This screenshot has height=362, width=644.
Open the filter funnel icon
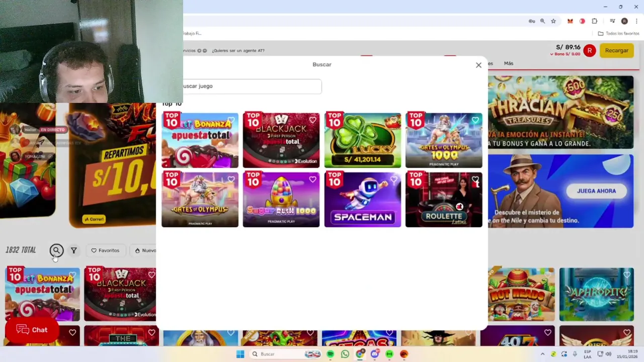pos(73,250)
